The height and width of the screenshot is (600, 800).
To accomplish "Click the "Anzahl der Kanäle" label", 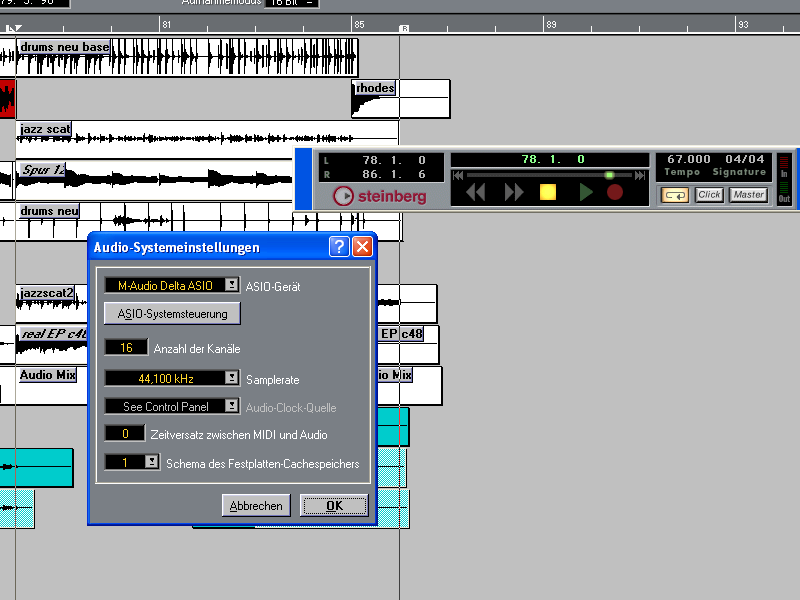I will click(x=197, y=349).
